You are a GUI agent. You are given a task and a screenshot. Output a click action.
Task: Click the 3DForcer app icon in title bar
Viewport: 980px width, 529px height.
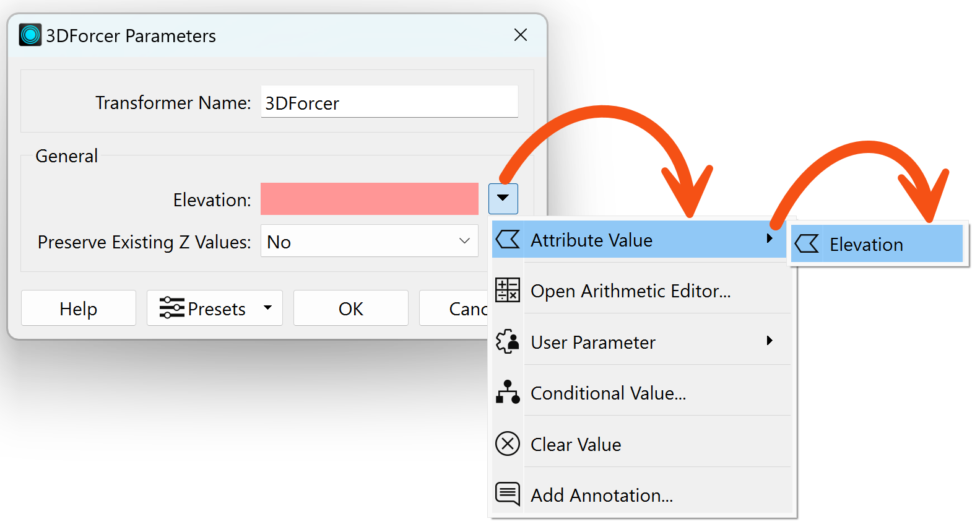30,35
